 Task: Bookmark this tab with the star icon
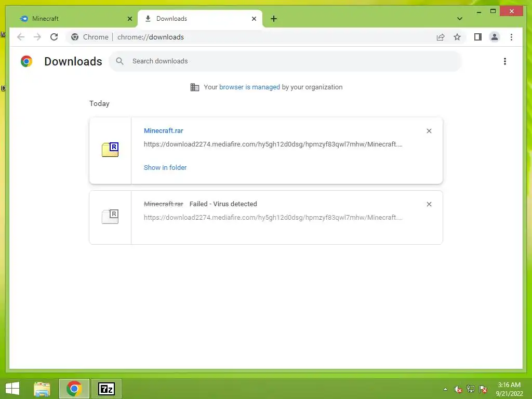(457, 37)
